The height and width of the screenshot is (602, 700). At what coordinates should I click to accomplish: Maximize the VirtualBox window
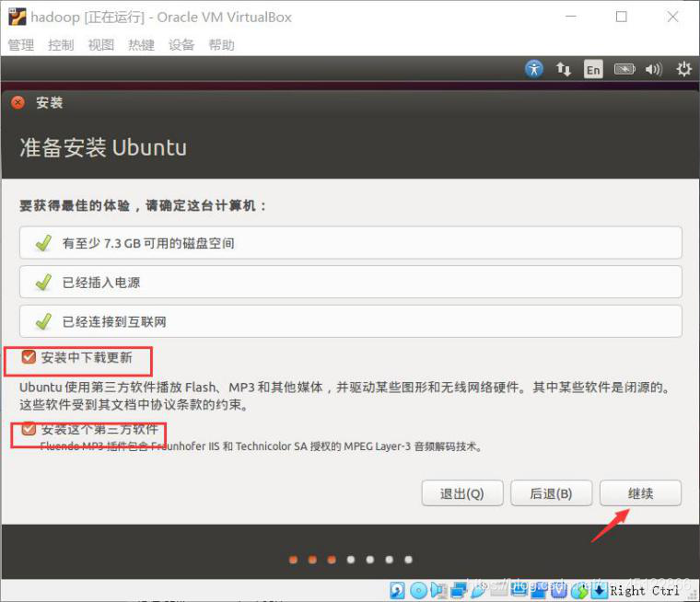click(x=622, y=17)
